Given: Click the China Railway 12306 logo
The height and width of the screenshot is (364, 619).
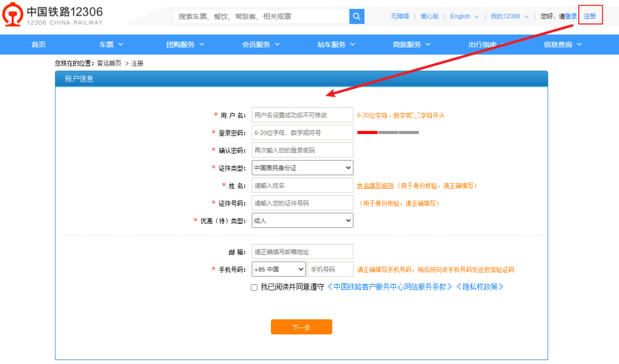Looking at the screenshot, I should pos(53,16).
